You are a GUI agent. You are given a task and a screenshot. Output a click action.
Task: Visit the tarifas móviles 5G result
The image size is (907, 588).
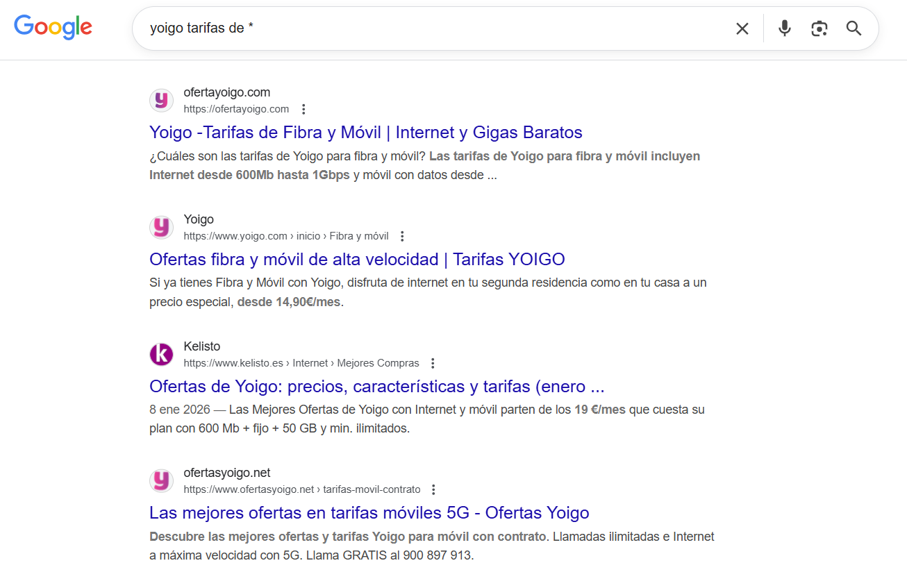click(x=369, y=512)
